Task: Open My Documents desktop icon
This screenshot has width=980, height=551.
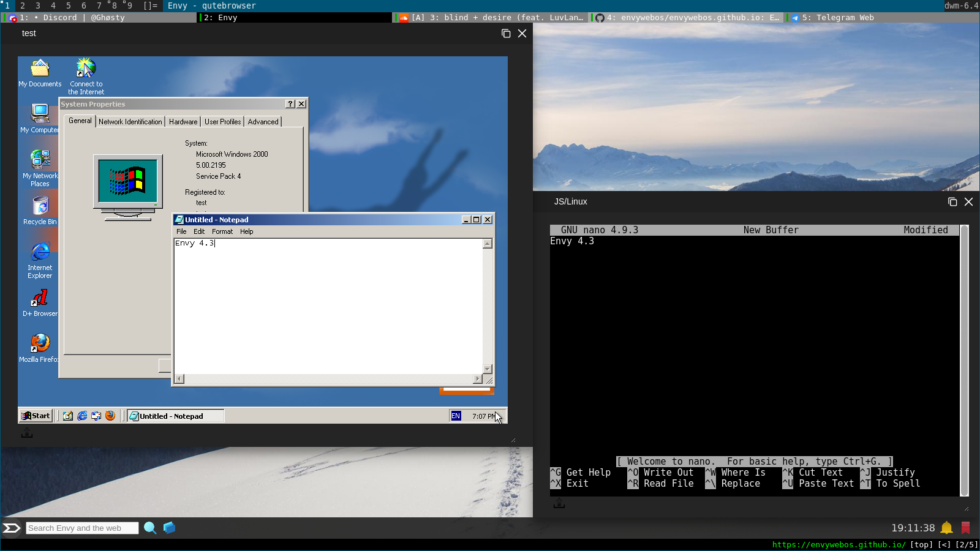Action: (x=40, y=73)
